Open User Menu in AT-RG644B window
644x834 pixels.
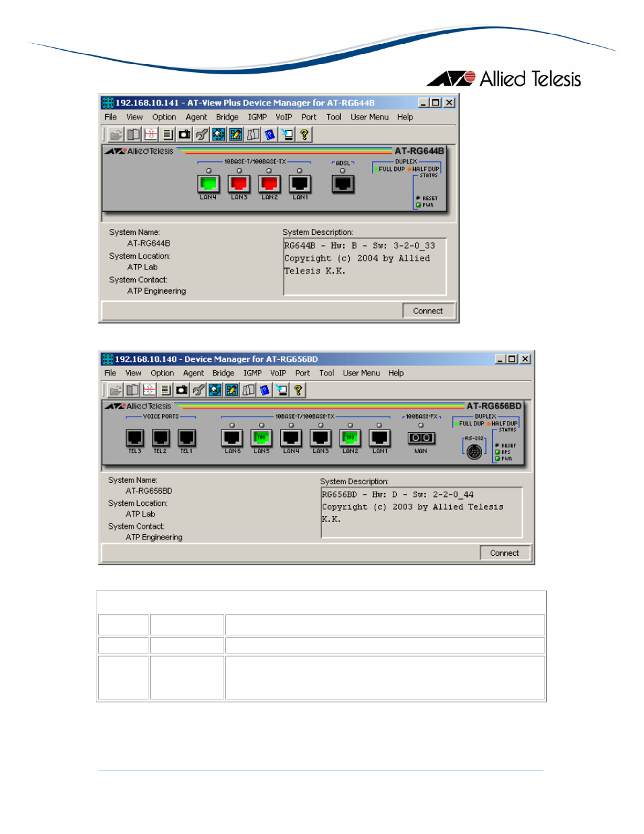click(x=369, y=117)
